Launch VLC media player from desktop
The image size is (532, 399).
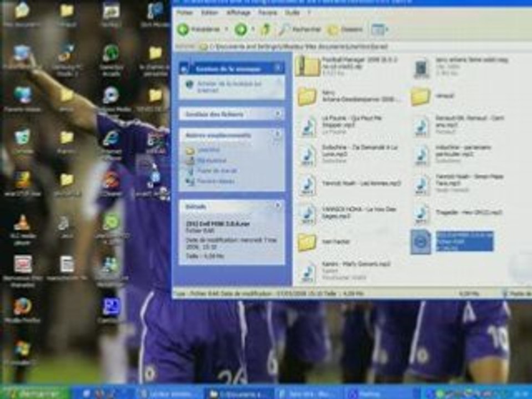point(22,229)
